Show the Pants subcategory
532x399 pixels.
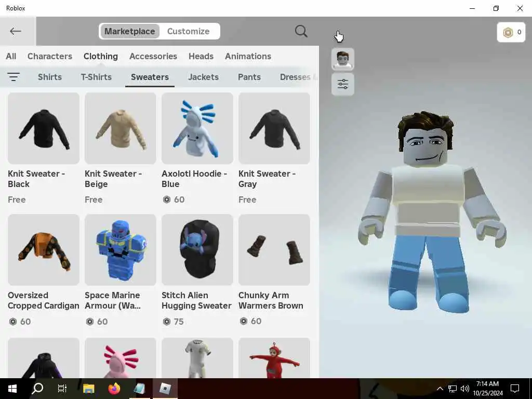coord(249,77)
